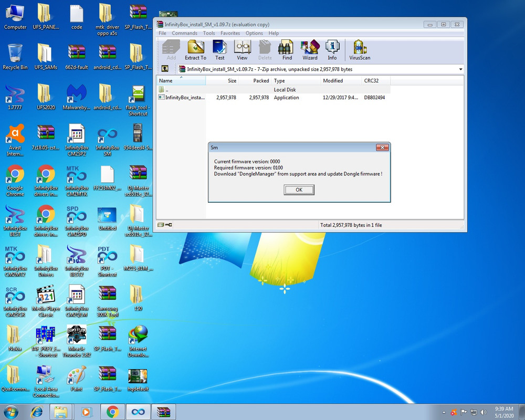Close the Sm firmware dialog
525x420 pixels.
click(382, 148)
